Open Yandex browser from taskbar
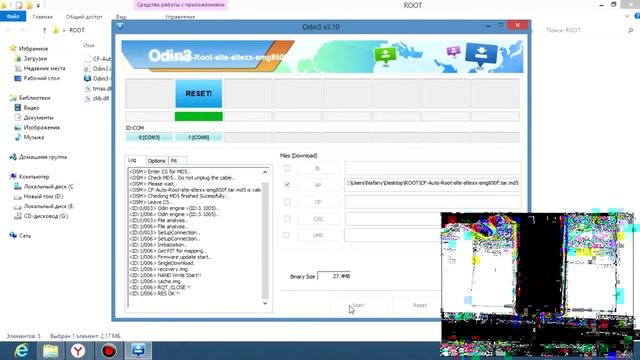This screenshot has width=640, height=360. pyautogui.click(x=78, y=351)
